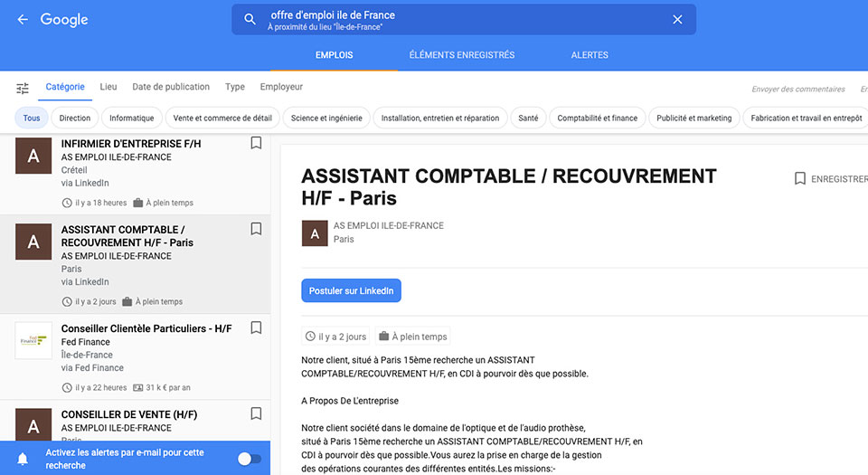Click the search magnifier icon
Viewport: 868px width, 475px height.
coord(250,20)
